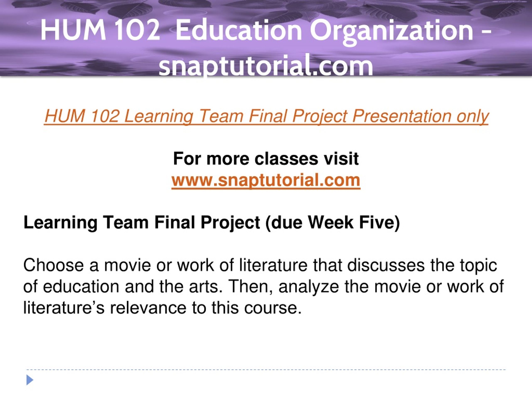Screen dimensions: 532x399
Task: Click the word 'discusses' in the body text
Action: point(386,265)
